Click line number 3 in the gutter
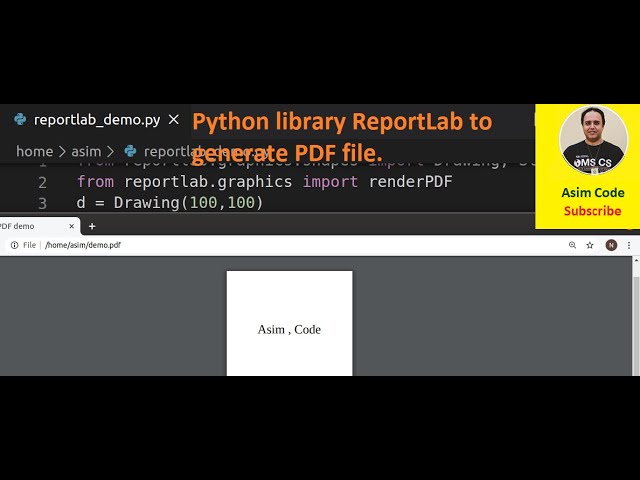The height and width of the screenshot is (480, 640). [x=42, y=203]
